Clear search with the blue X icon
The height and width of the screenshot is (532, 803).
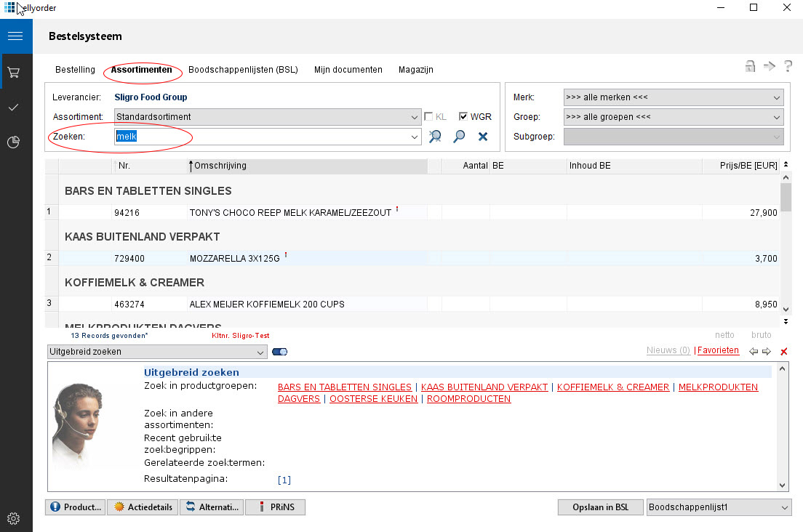(482, 137)
